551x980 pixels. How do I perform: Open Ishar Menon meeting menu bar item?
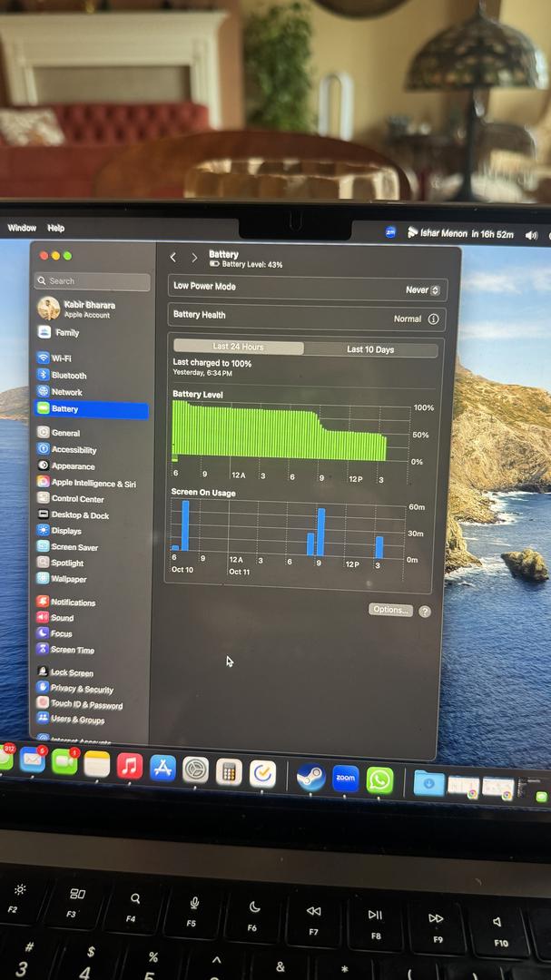pos(460,234)
